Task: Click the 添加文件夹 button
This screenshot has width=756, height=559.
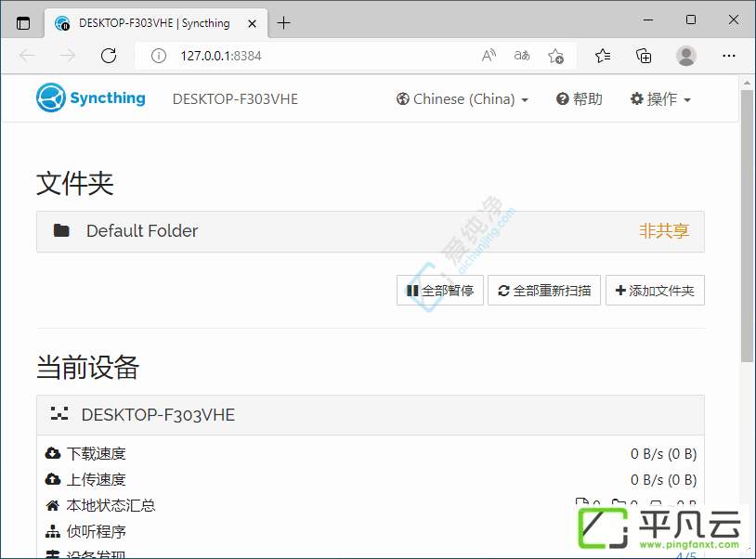Action: [655, 290]
